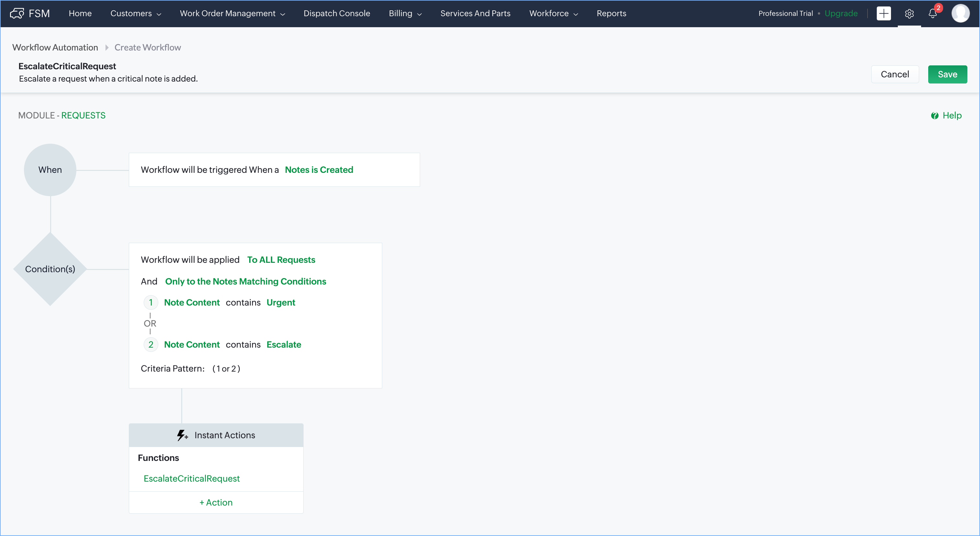This screenshot has width=980, height=536.
Task: Expand the Customers dropdown menu
Action: click(x=136, y=13)
